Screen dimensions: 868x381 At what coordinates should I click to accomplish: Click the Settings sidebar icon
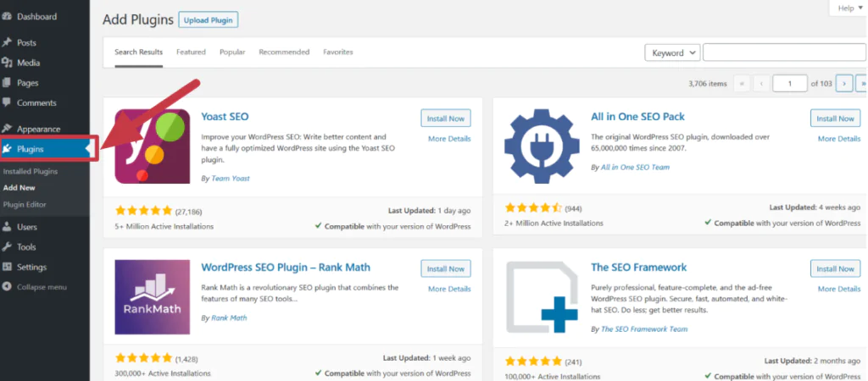[7, 268]
